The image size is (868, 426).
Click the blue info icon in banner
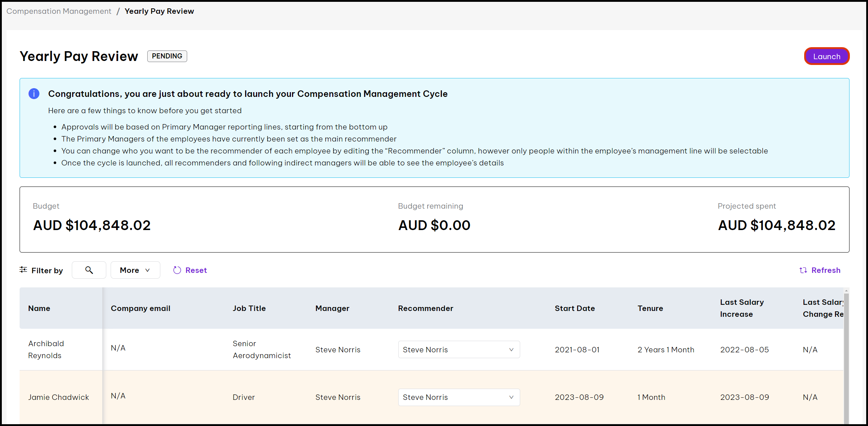[x=34, y=94]
